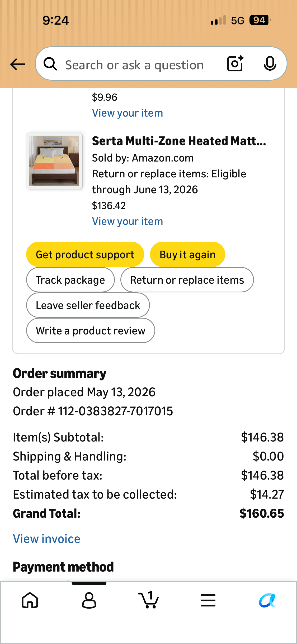Open Write a product review
The width and height of the screenshot is (297, 644).
click(91, 330)
